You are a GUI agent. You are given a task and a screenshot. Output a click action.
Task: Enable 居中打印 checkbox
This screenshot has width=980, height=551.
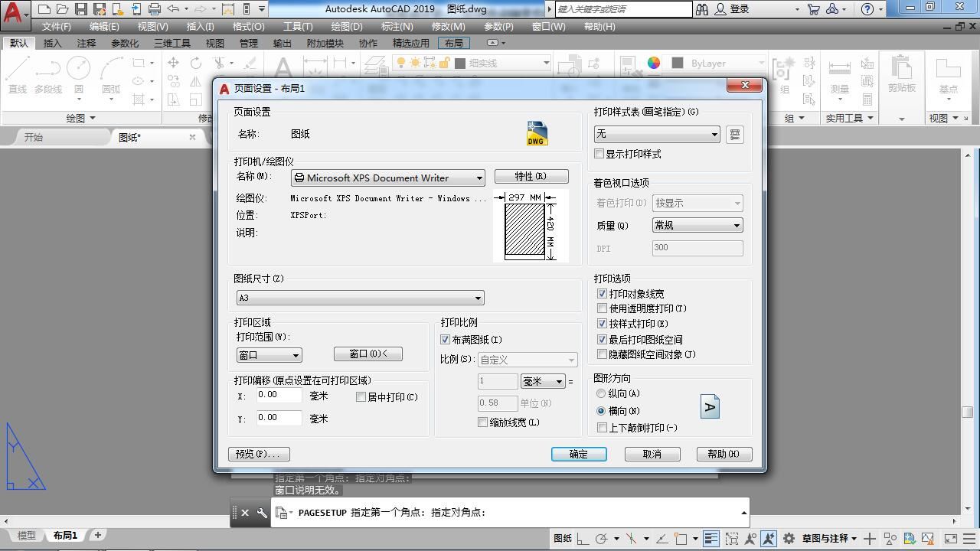[x=361, y=397]
